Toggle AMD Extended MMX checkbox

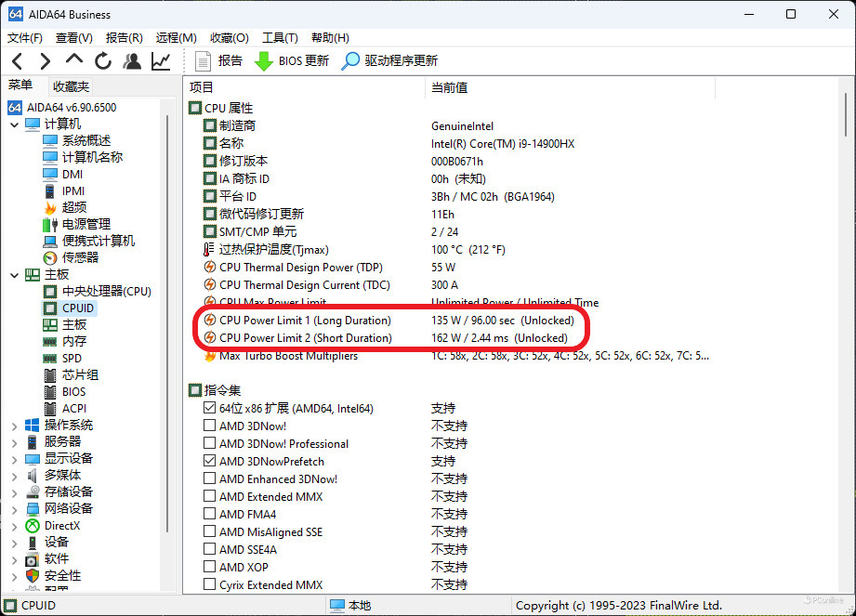point(209,496)
